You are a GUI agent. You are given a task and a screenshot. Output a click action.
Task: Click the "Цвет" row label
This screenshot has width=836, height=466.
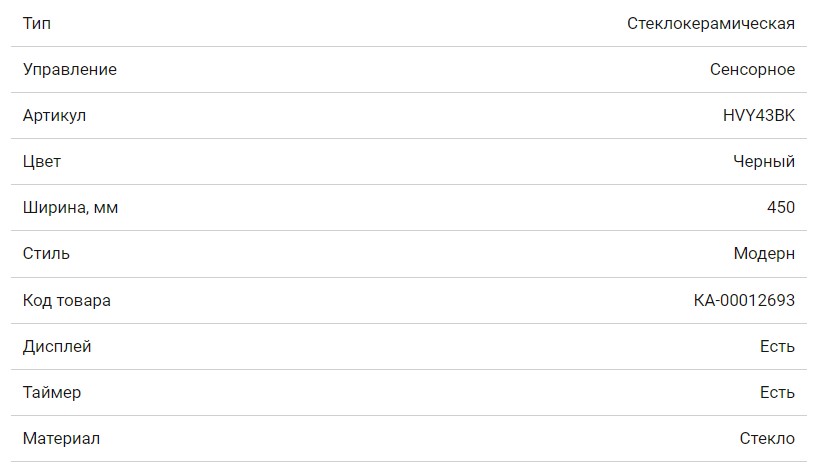point(42,161)
